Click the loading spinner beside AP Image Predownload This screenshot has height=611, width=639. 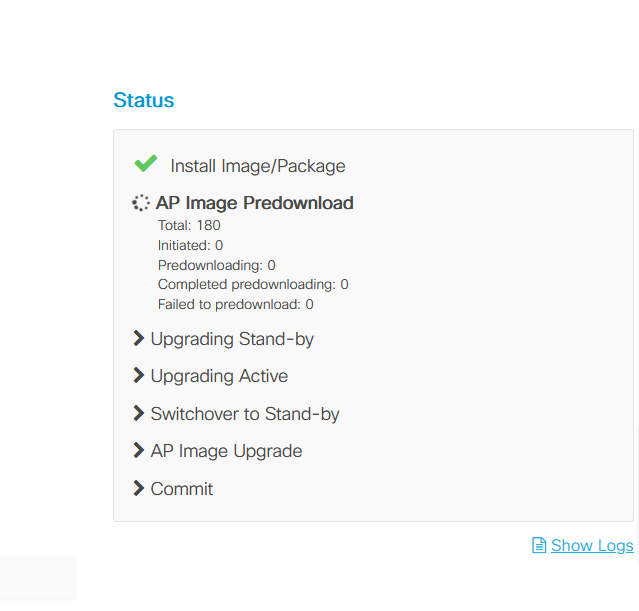coord(141,203)
